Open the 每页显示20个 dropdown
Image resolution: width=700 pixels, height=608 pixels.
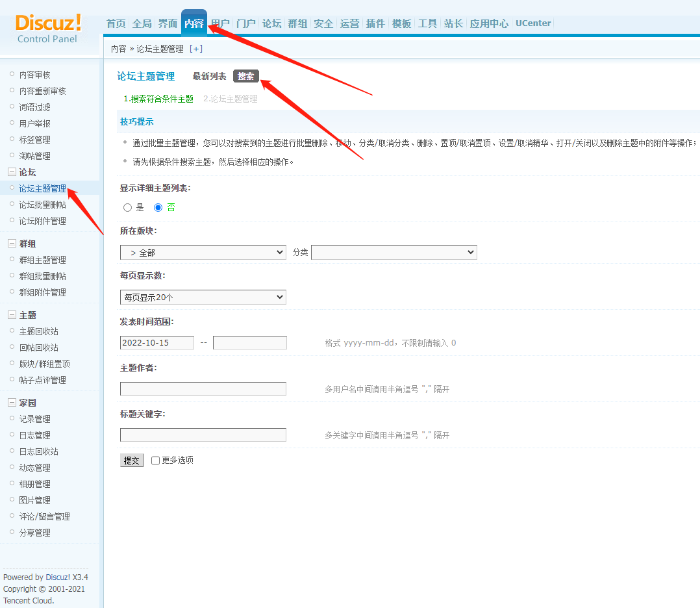[x=203, y=298]
